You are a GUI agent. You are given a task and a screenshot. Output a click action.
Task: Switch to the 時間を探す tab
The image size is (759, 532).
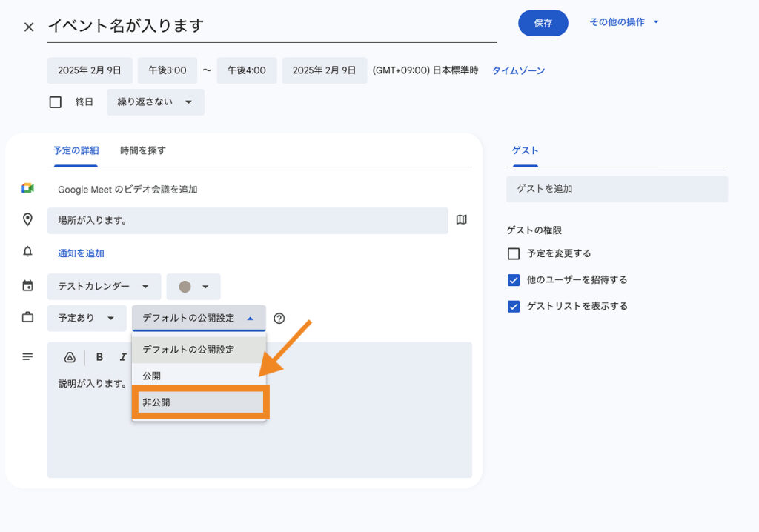pos(143,150)
